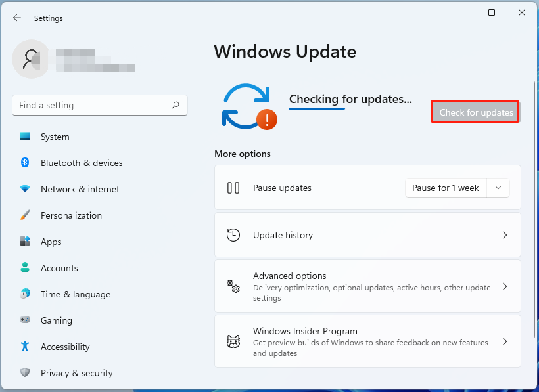Click the Windows Update page heading
The height and width of the screenshot is (392, 539).
(285, 52)
